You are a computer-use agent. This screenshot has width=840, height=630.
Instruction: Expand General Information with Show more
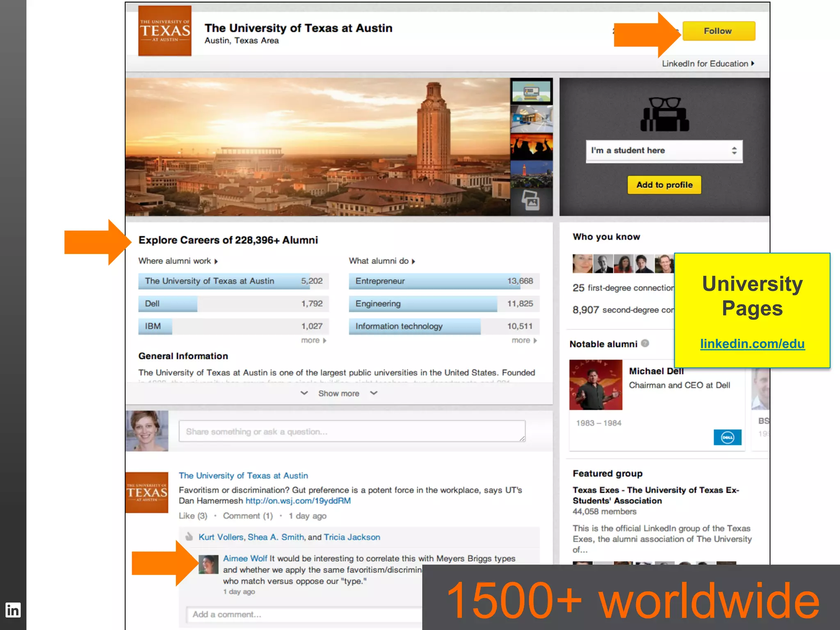point(339,393)
